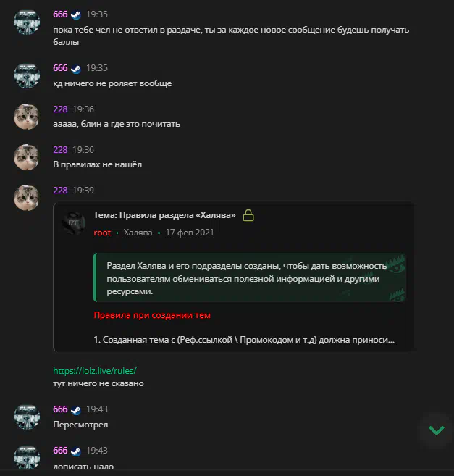
Task: Open the skull avatar next to "кд ничего не роляет"
Action: click(27, 76)
